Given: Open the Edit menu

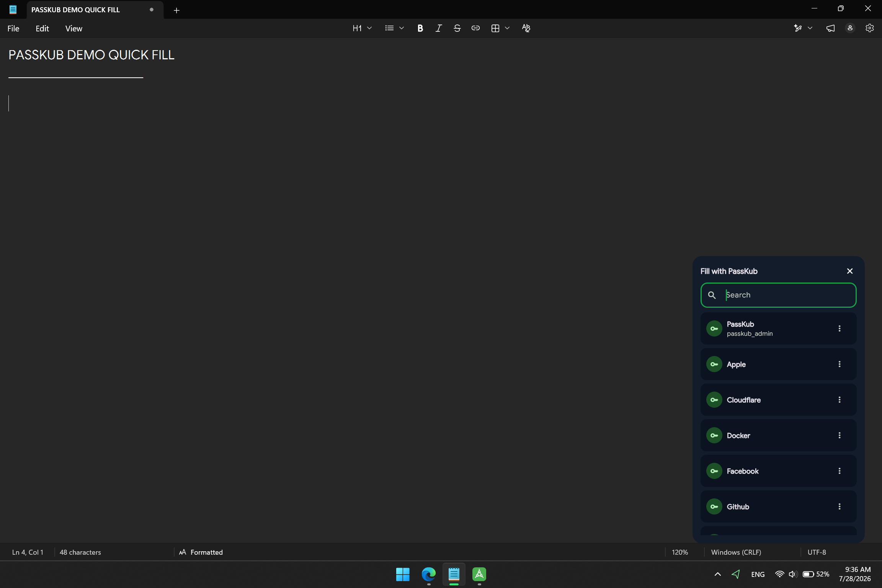Looking at the screenshot, I should click(42, 29).
